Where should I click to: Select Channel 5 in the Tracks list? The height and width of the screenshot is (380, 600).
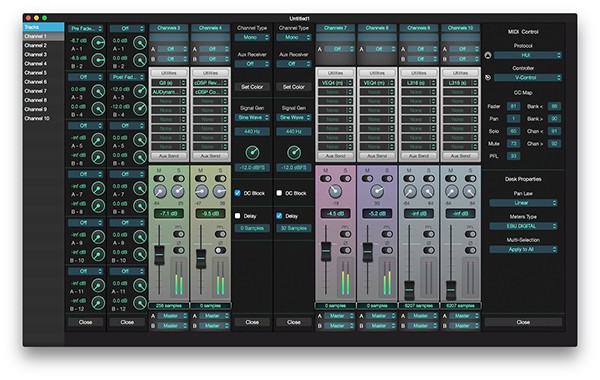pos(43,73)
